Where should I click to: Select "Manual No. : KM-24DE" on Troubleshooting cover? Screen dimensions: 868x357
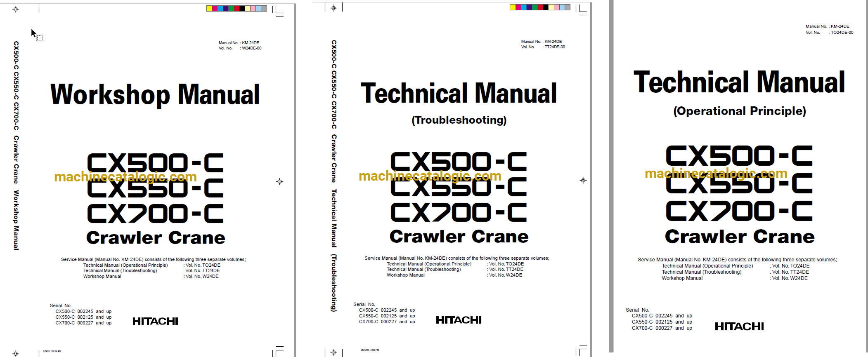[x=541, y=42]
